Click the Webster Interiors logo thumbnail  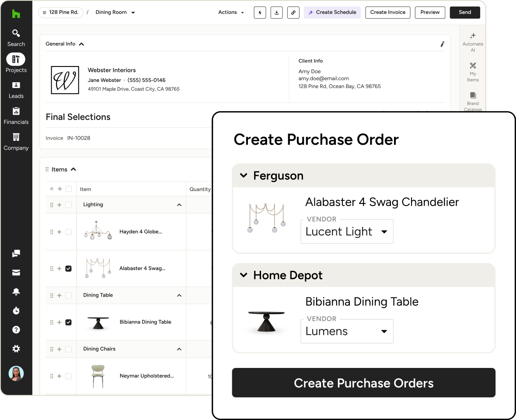(x=65, y=80)
